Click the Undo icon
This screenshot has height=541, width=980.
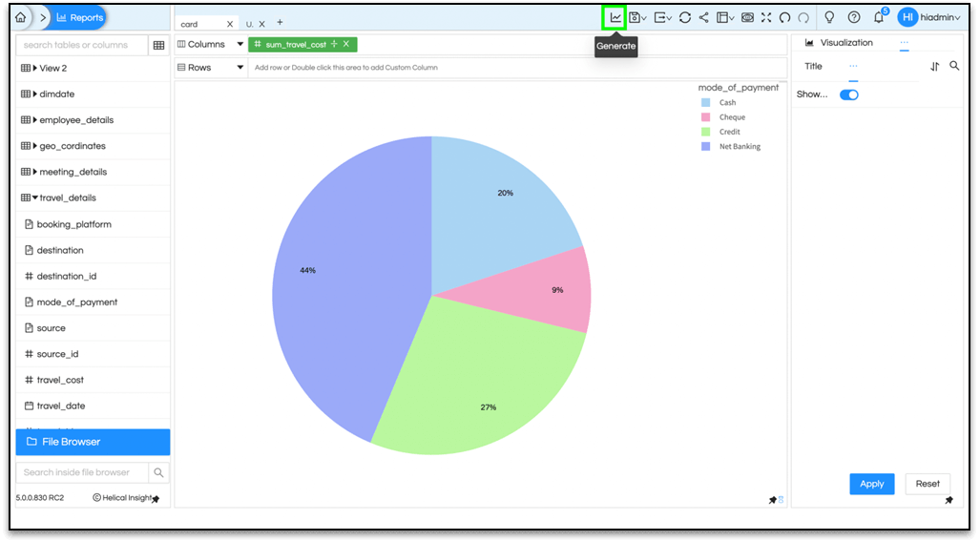pyautogui.click(x=785, y=17)
